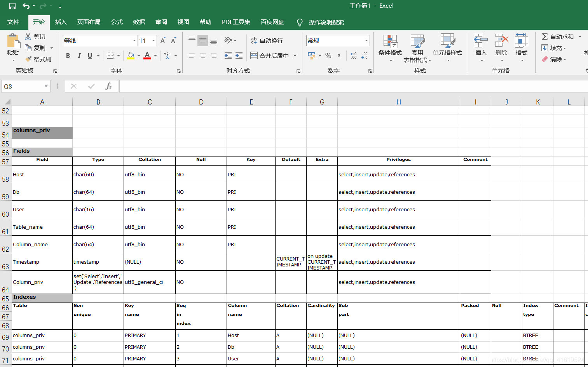Click the Format cells (格式) icon
Screen dimensions: 588x367
click(521, 40)
